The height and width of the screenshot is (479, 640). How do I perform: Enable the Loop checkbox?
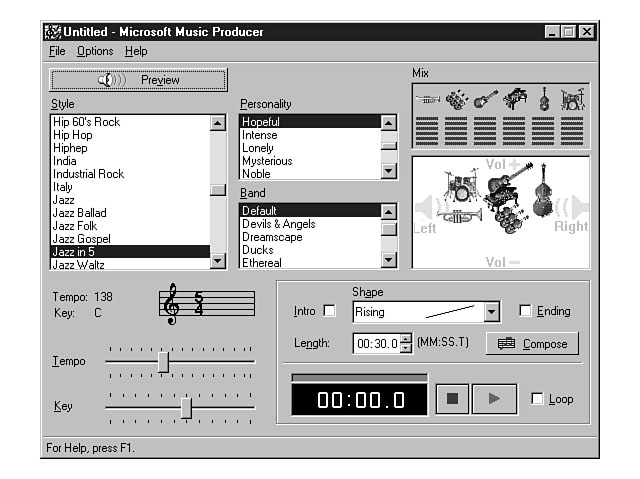[x=538, y=399]
